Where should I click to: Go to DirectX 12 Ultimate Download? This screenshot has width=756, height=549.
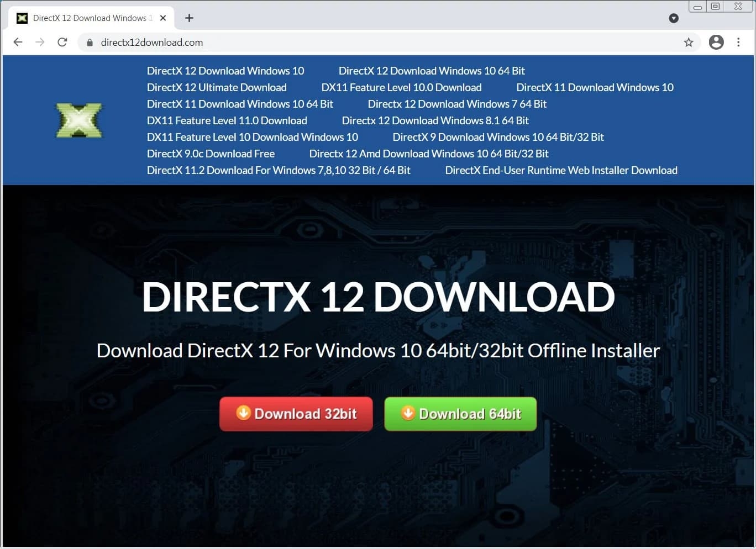[x=217, y=87]
